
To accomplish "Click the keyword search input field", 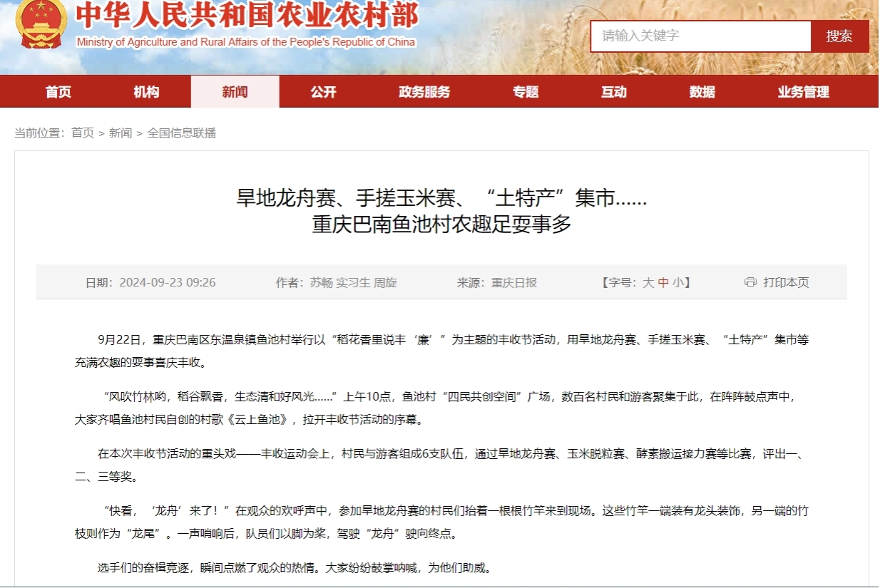I will click(700, 36).
